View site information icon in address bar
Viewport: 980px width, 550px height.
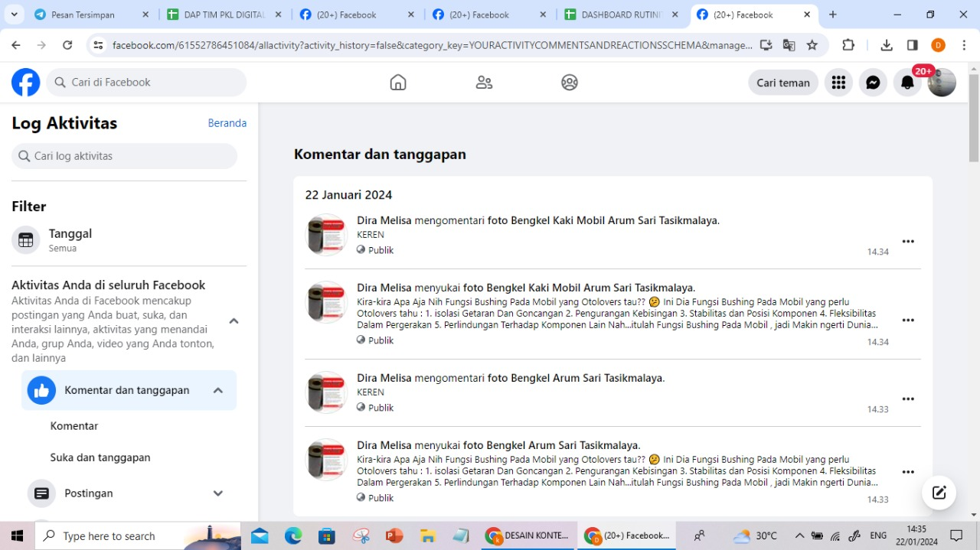coord(98,45)
